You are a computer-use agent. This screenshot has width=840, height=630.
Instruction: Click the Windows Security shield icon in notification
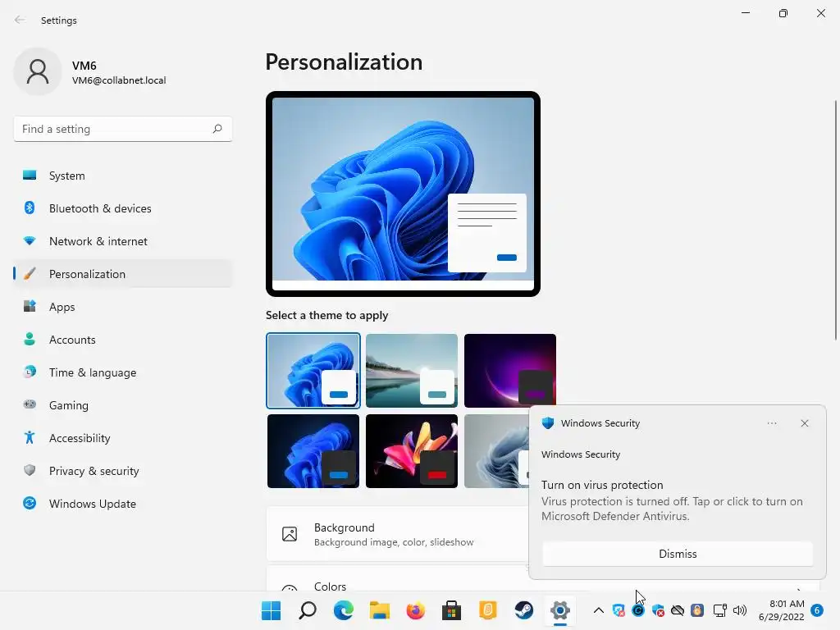547,423
